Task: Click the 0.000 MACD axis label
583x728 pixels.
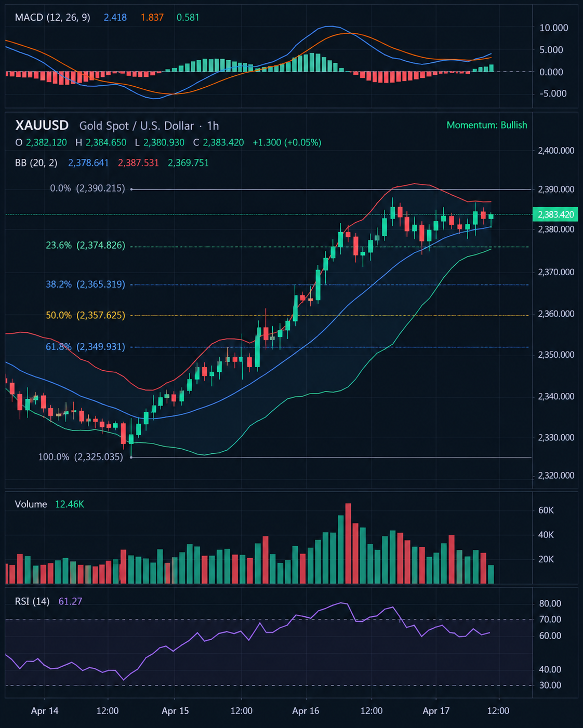Action: coord(551,72)
